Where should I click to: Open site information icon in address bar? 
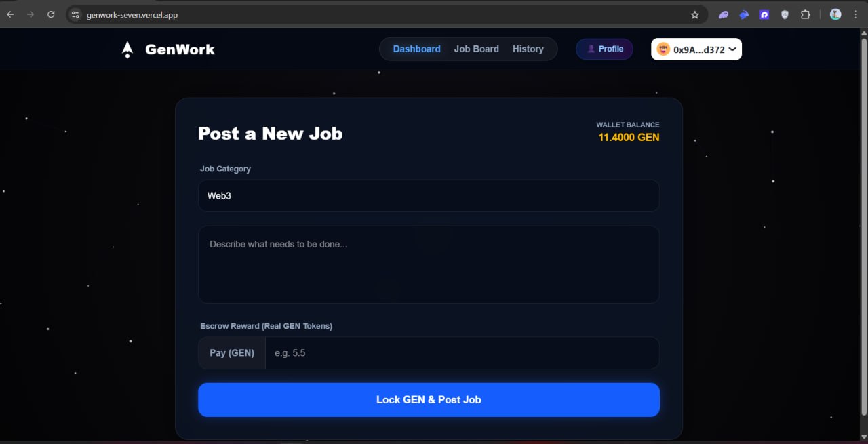(x=75, y=14)
